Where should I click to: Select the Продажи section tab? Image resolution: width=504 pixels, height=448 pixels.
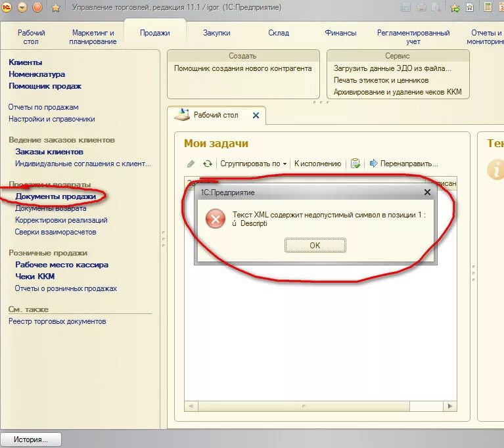pyautogui.click(x=155, y=33)
